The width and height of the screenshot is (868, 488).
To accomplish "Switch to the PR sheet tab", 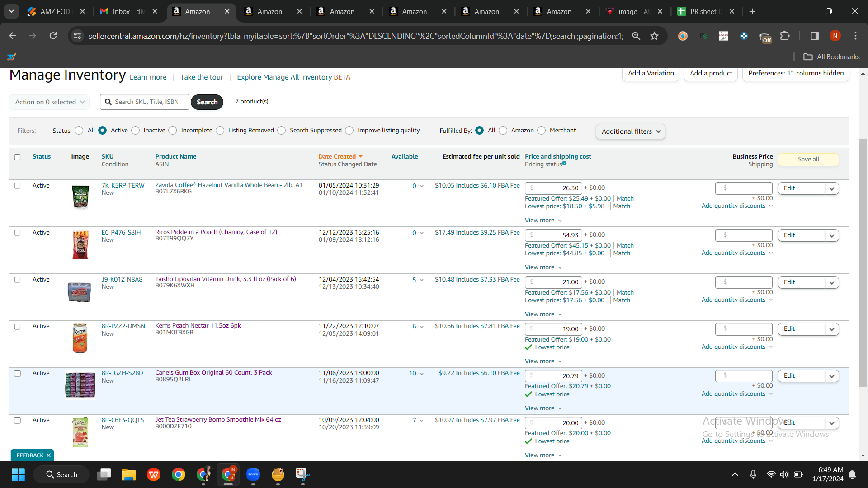I will click(x=706, y=11).
